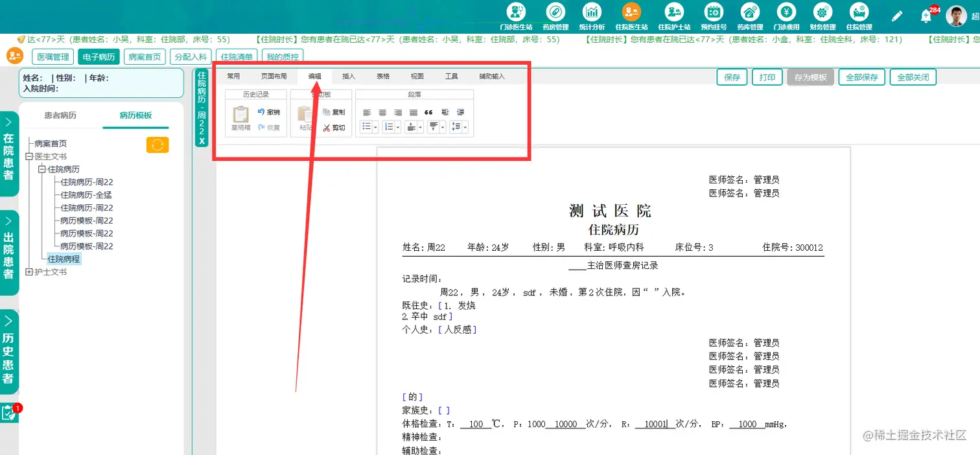Open the 病案首页 top tab
980x455 pixels.
145,57
